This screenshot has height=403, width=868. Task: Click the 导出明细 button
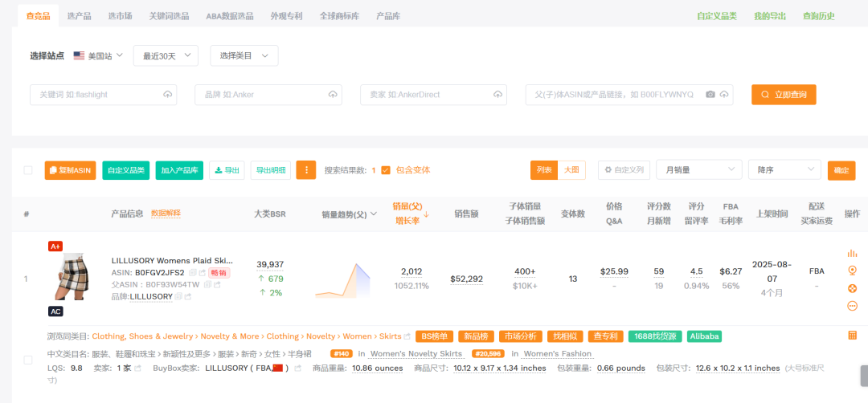[x=272, y=170]
